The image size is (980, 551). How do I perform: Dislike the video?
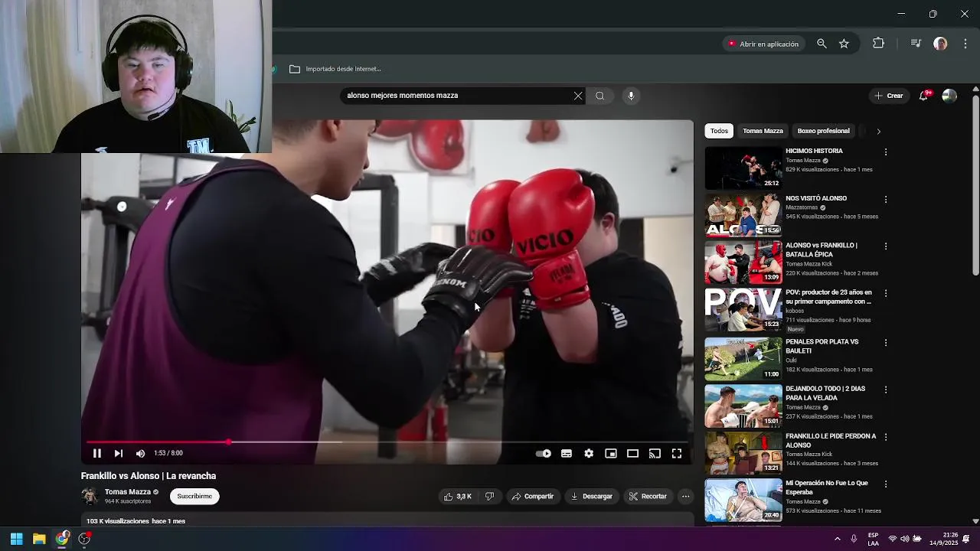coord(490,496)
